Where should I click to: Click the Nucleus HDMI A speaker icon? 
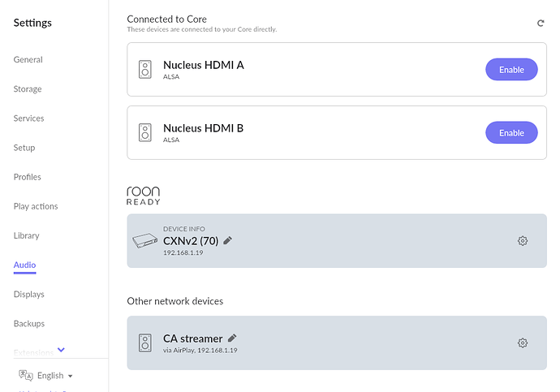(145, 69)
